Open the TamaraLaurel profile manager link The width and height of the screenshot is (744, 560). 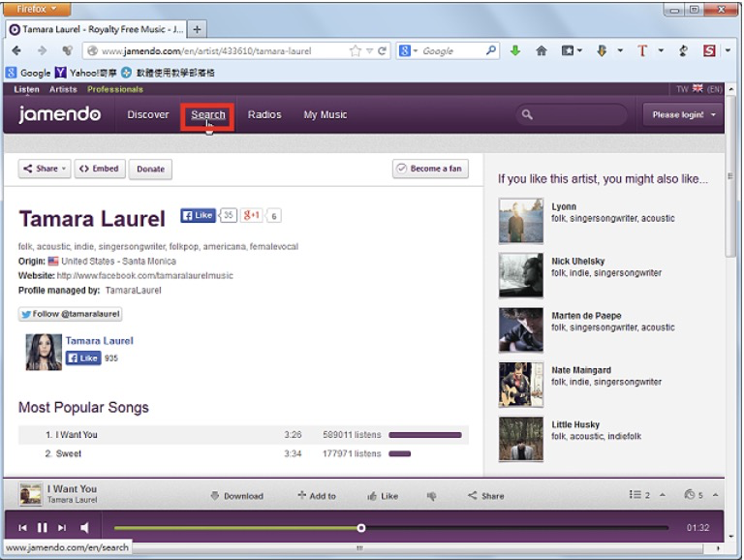(133, 291)
